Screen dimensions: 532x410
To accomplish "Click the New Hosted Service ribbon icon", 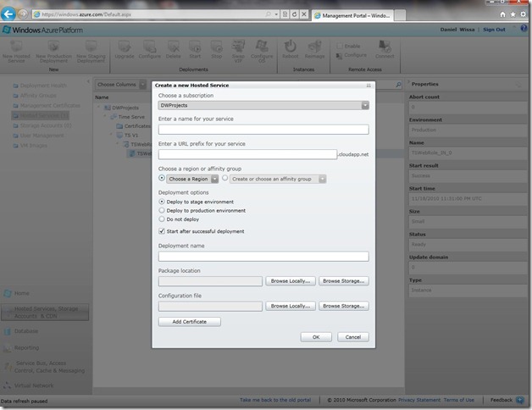I will click(x=18, y=47).
